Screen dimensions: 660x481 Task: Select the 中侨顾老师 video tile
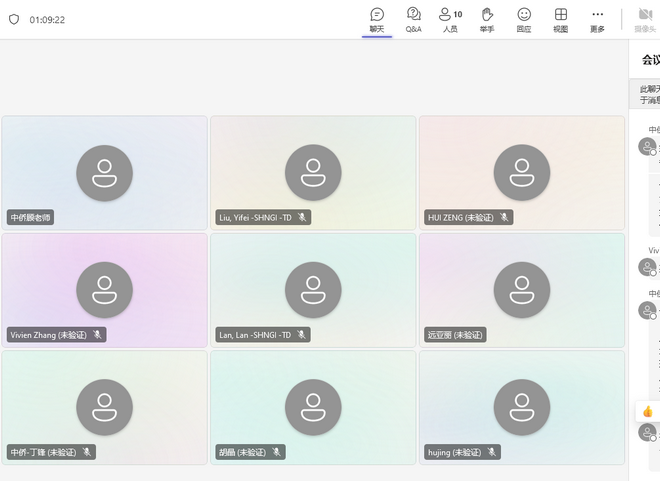(x=104, y=172)
